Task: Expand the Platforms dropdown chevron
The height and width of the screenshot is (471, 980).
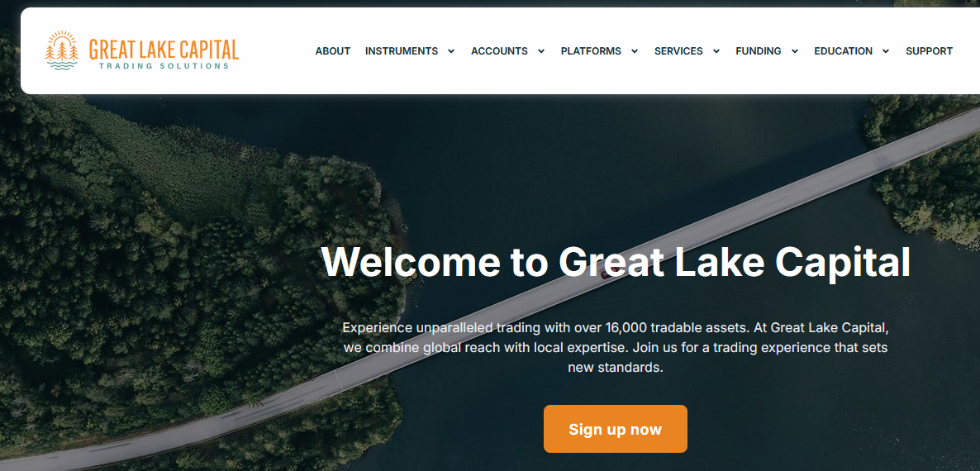Action: (x=635, y=51)
